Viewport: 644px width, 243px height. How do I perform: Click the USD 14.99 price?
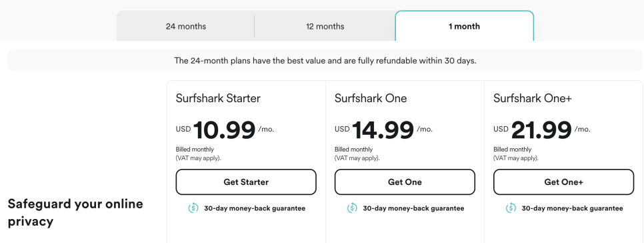(x=383, y=130)
